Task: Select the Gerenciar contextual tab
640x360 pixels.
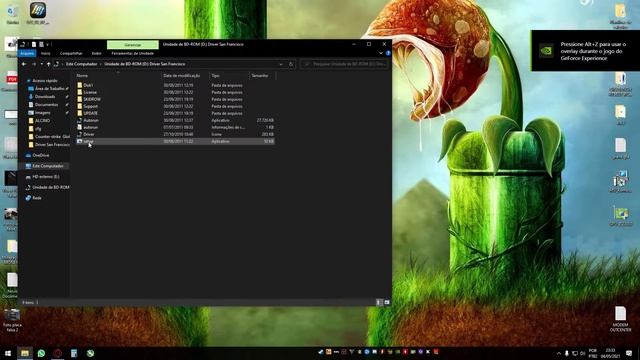Action: [x=133, y=44]
